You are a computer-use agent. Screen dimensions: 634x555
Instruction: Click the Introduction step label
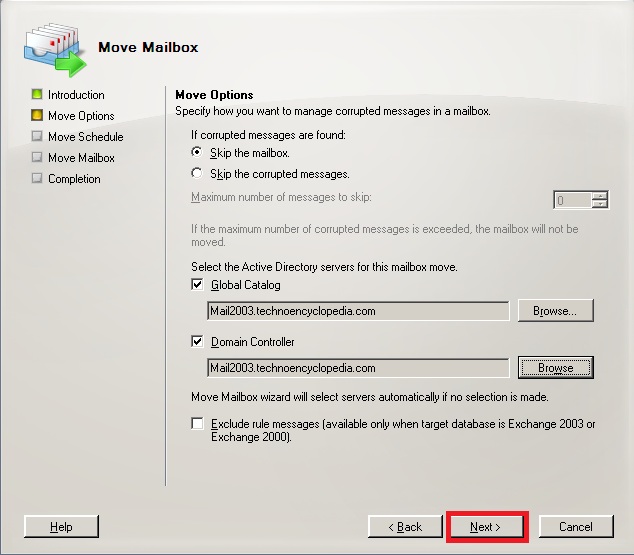pyautogui.click(x=76, y=95)
